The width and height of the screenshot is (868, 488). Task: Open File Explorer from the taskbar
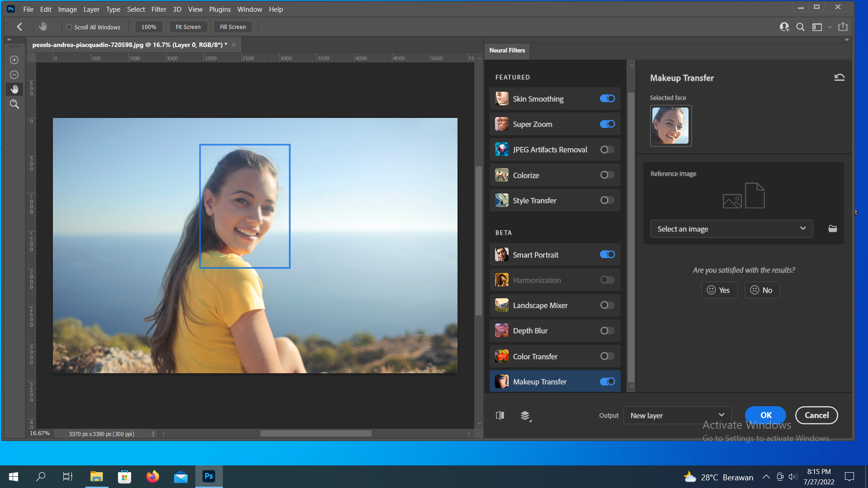coord(97,476)
